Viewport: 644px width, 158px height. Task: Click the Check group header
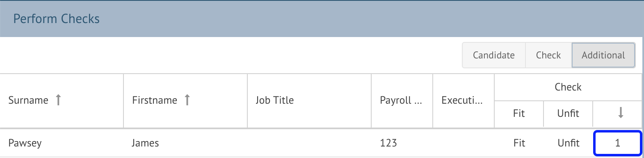(x=568, y=87)
